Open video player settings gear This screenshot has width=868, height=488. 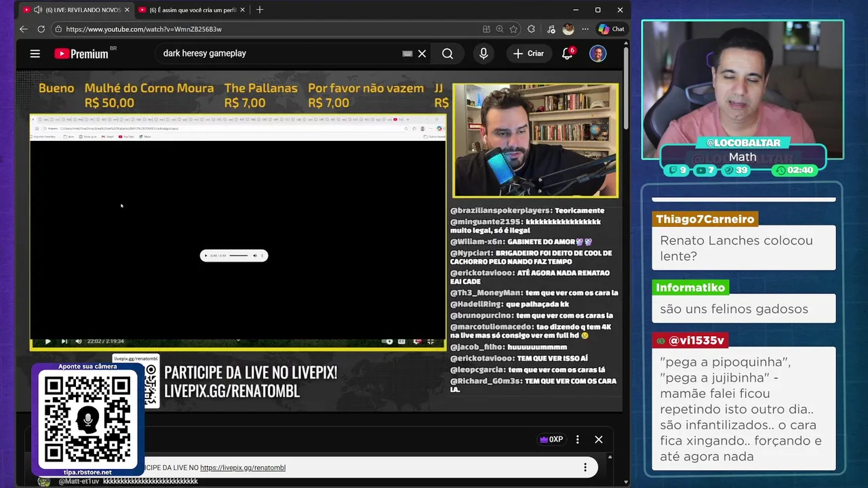(417, 342)
